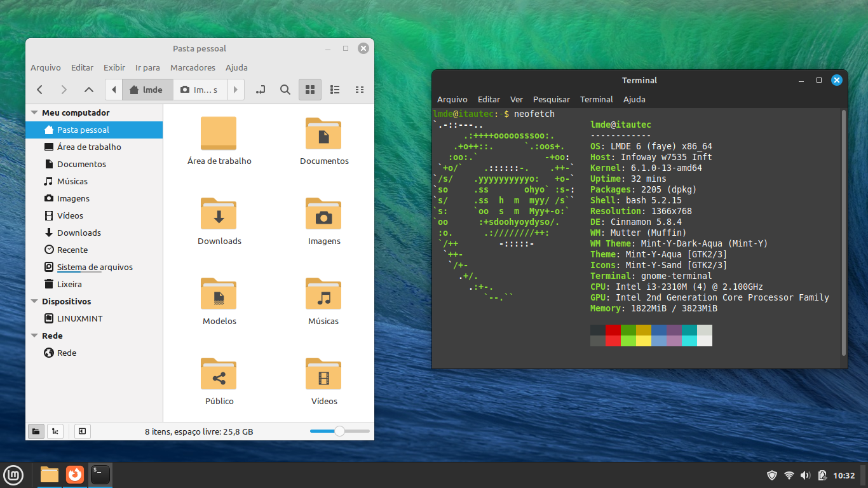The width and height of the screenshot is (868, 488).
Task: Open update manager shield tray icon
Action: tap(772, 475)
